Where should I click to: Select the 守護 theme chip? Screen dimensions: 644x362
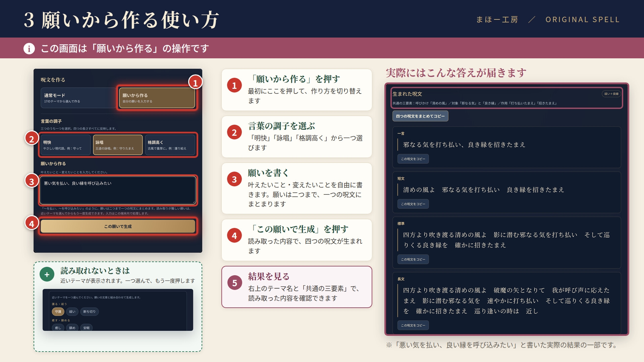58,312
